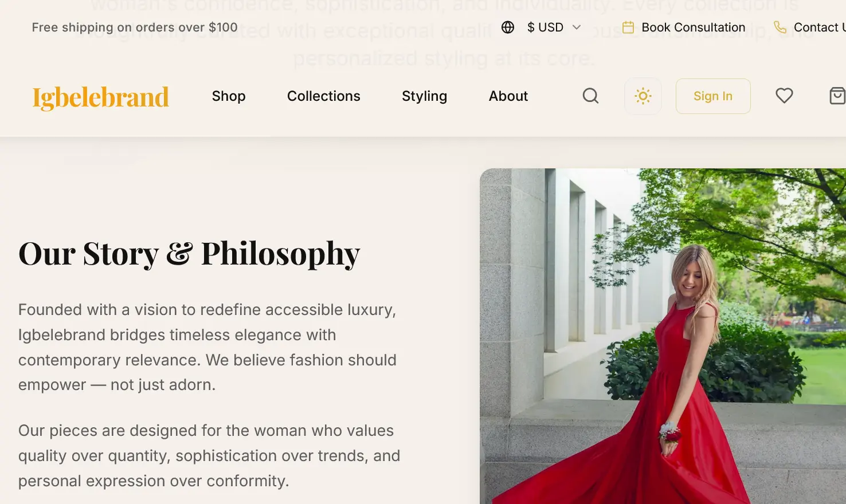This screenshot has width=846, height=504.
Task: Navigate to the About page
Action: [508, 96]
